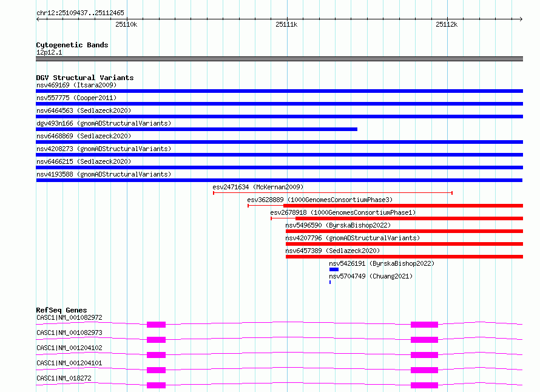Click dgv493n166 (gnomADStructuralVariants) label
Image resolution: width=540 pixels, height=392 pixels.
(x=104, y=123)
